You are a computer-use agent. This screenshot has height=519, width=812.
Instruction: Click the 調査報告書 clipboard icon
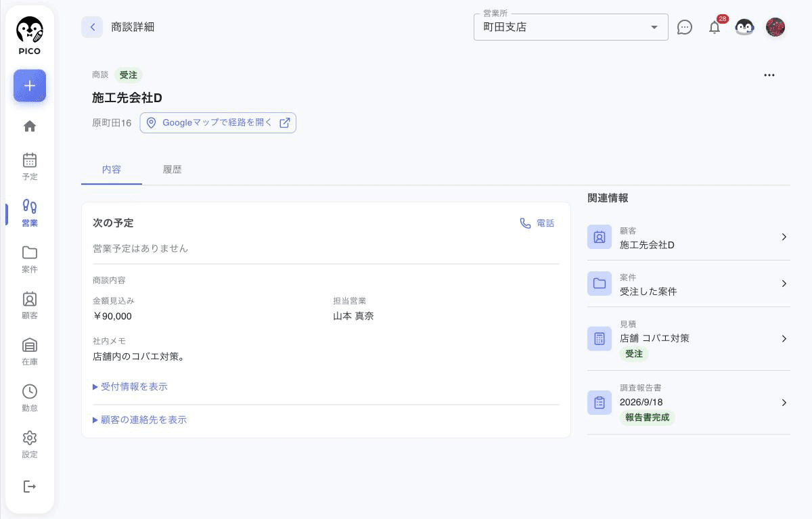point(600,403)
